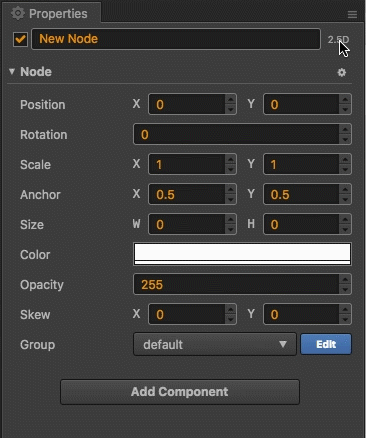
Task: Increase Size H with up arrow
Action: pyautogui.click(x=345, y=219)
